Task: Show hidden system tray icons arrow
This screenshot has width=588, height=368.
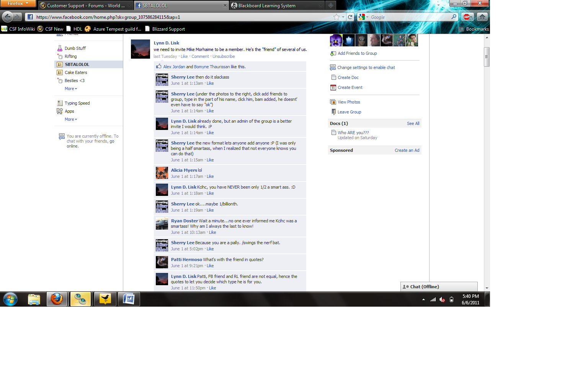Action: 423,299
